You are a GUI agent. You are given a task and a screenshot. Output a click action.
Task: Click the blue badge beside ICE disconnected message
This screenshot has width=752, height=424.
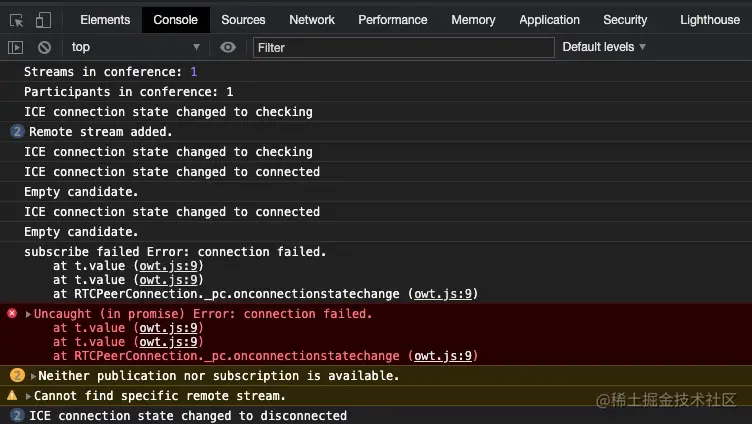17,415
